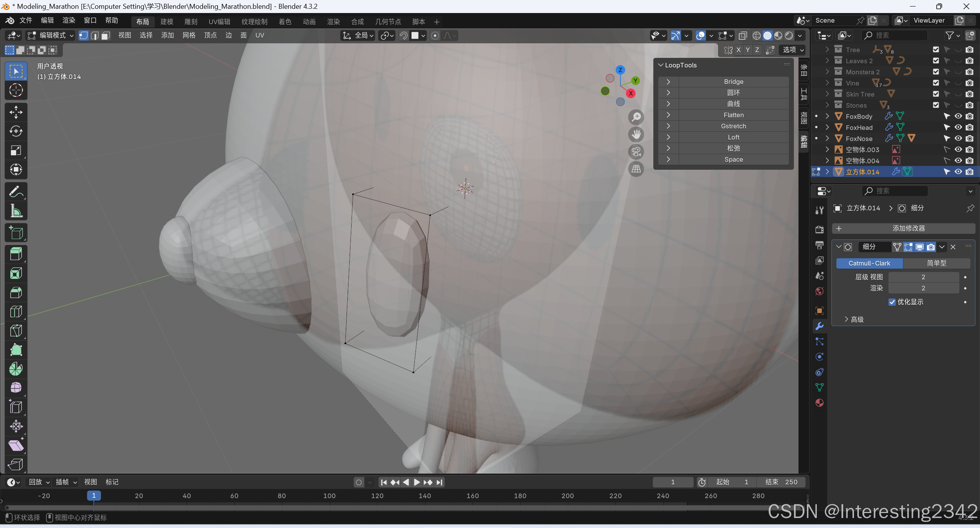Open the 编辑模式 mode dropdown
The width and height of the screenshot is (980, 528).
click(51, 36)
